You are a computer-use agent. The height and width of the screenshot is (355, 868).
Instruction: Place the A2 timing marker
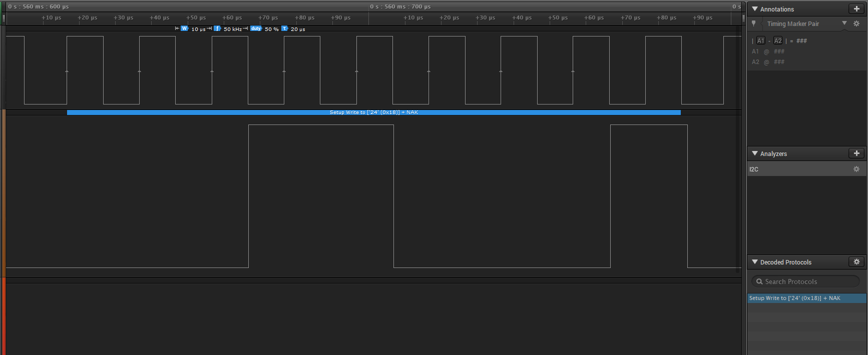click(778, 41)
